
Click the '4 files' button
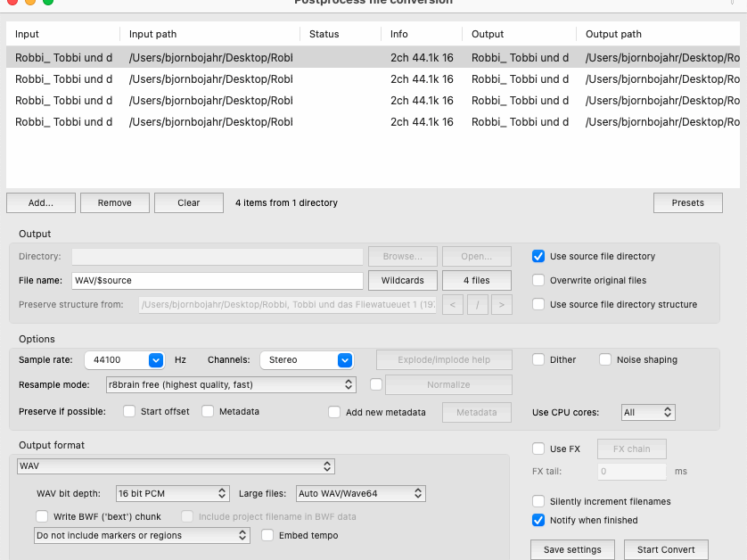[477, 279]
